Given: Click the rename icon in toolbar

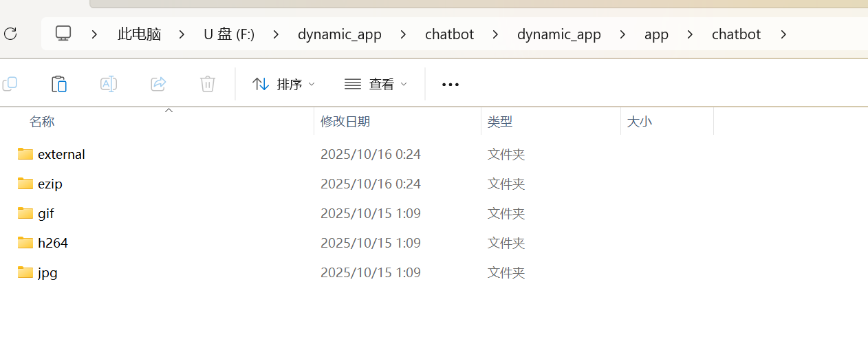Looking at the screenshot, I should tap(109, 84).
